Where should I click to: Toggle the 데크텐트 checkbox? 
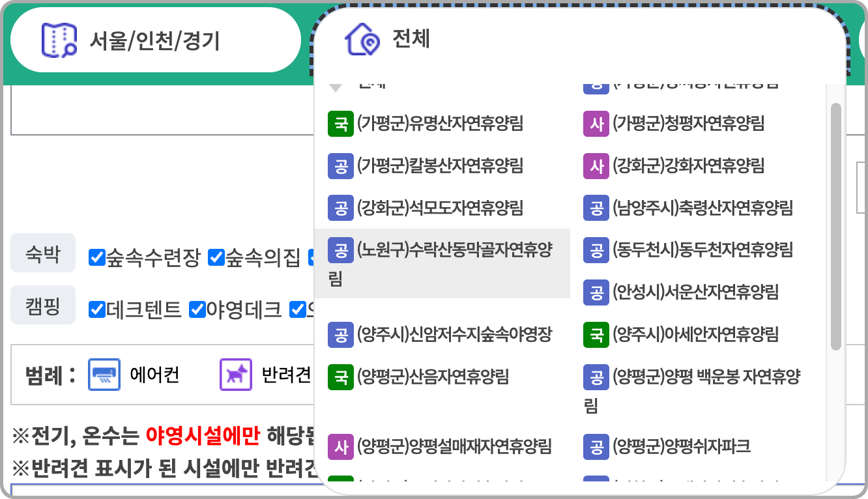(97, 309)
